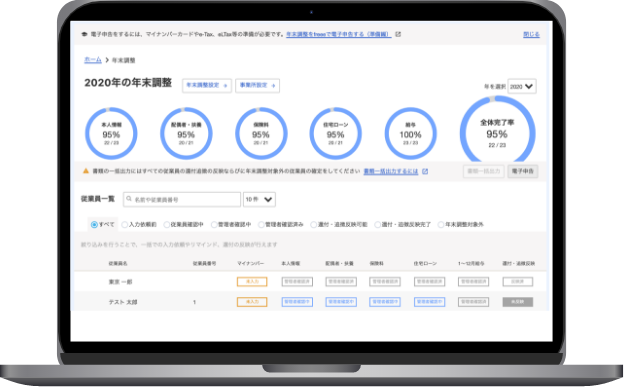624x387 pixels.
Task: Select the 入力依頼前 radio filter
Action: coord(124,225)
